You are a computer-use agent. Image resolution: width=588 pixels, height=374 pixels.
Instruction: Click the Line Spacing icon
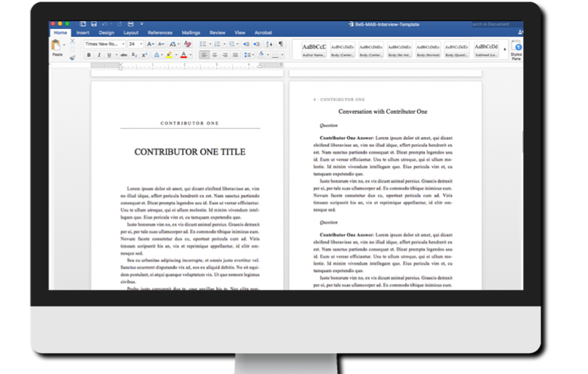tap(247, 54)
